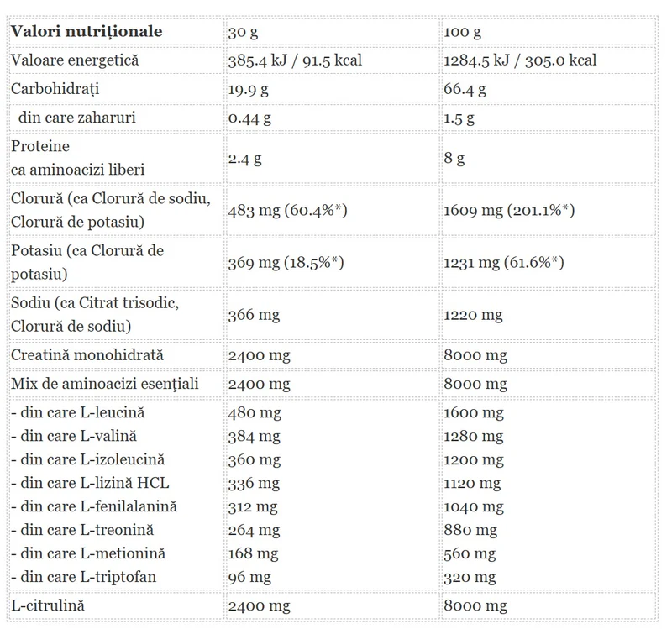The width and height of the screenshot is (672, 629).
Task: Select 'Mix de aminoacizi esențiali' label
Action: [x=104, y=384]
